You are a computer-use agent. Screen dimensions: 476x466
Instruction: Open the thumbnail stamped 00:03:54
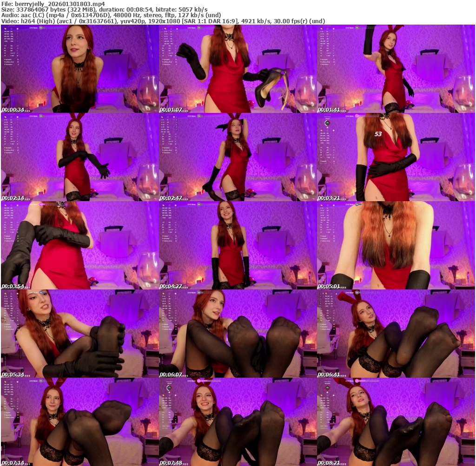pos(79,245)
